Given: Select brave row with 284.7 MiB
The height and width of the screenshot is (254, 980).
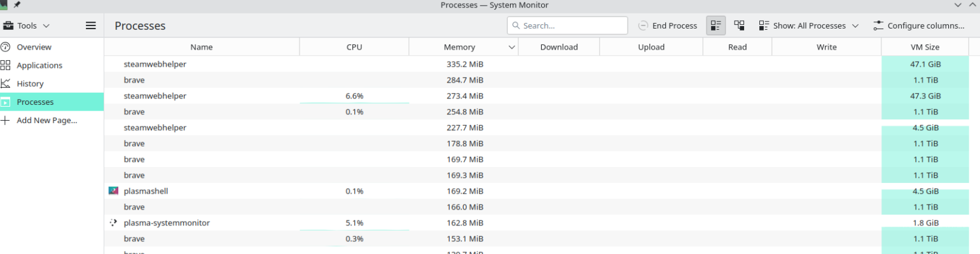Looking at the screenshot, I should 536,80.
